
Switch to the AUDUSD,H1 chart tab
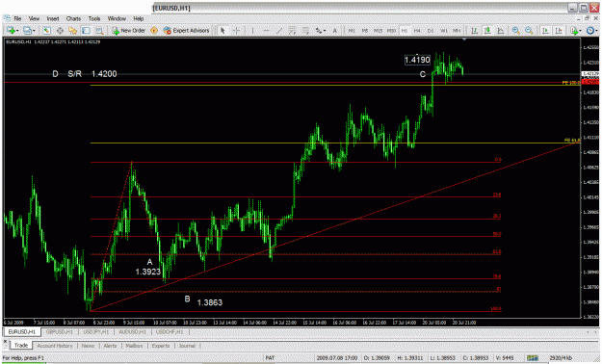click(x=133, y=332)
